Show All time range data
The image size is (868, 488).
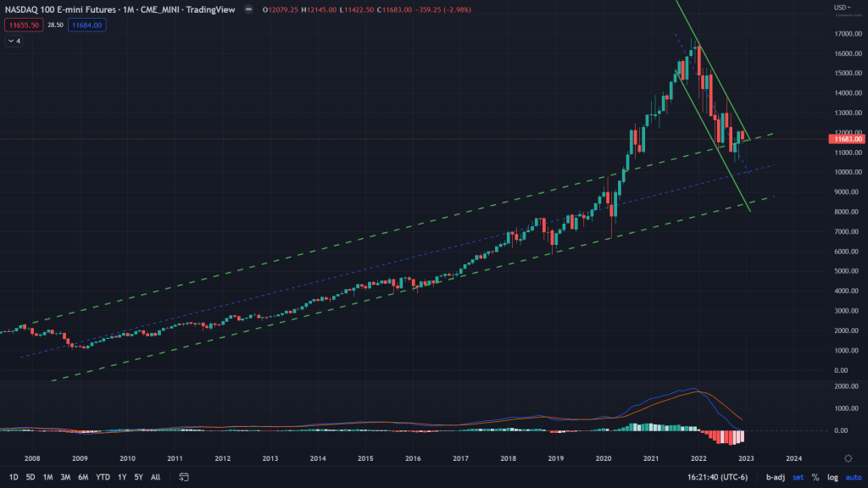(x=155, y=477)
